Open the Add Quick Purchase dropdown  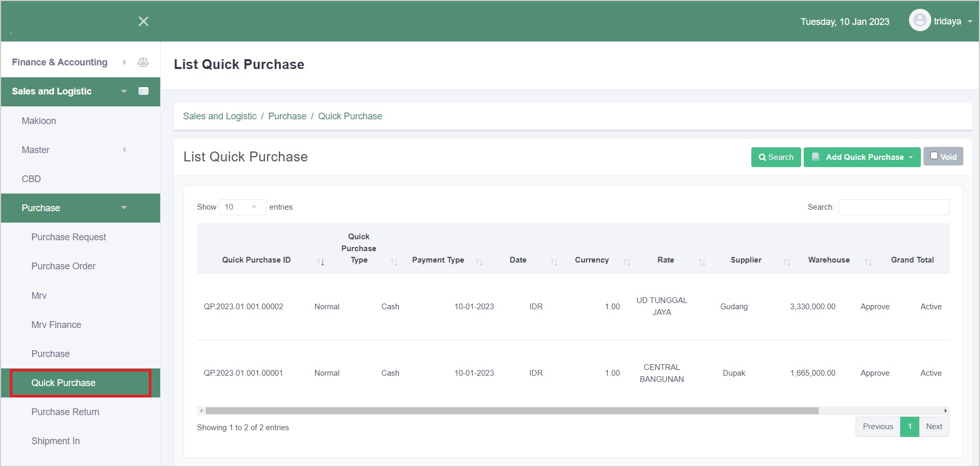pos(862,157)
